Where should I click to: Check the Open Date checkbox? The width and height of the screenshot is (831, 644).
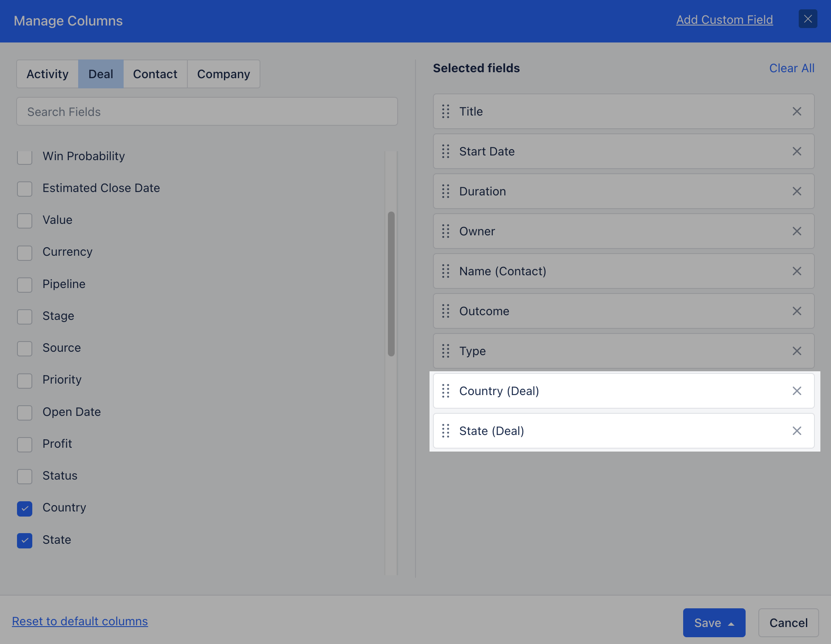point(25,412)
